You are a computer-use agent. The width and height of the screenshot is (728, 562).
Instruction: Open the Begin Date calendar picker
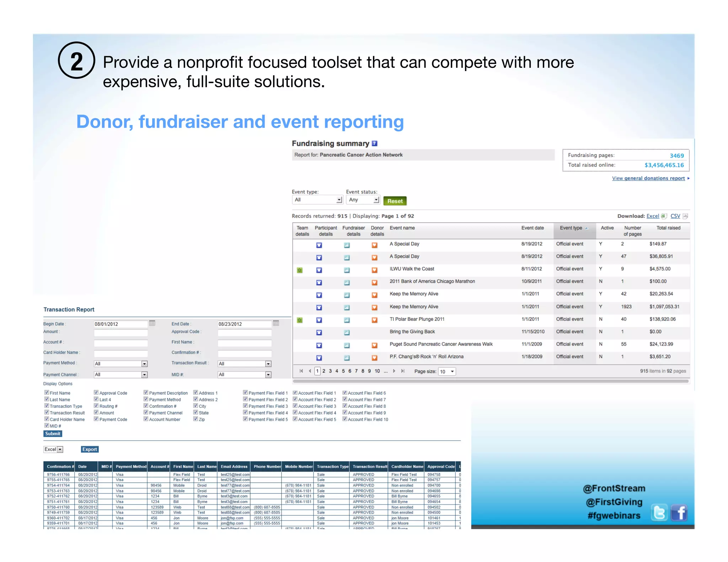point(152,323)
